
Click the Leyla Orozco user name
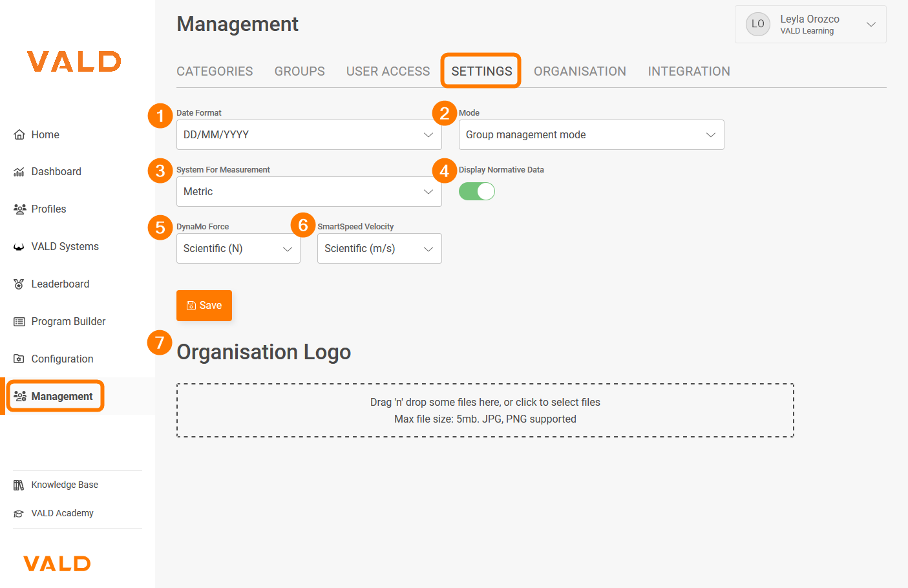coord(810,19)
